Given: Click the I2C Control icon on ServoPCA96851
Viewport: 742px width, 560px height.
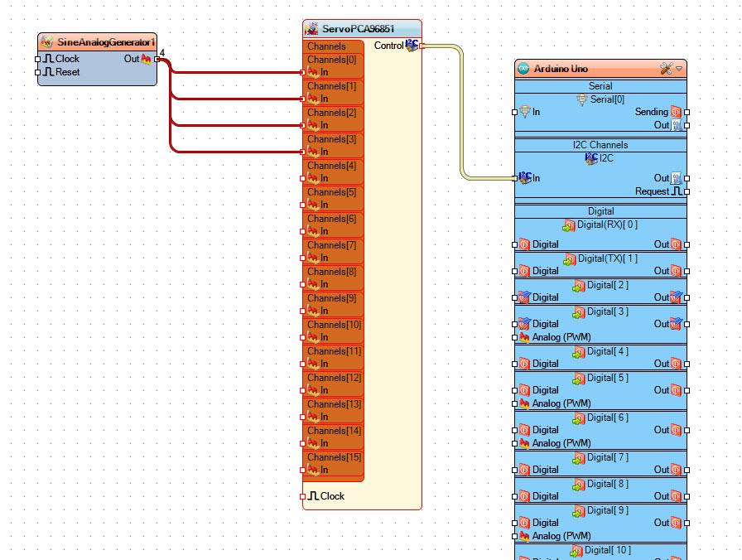Looking at the screenshot, I should [412, 46].
